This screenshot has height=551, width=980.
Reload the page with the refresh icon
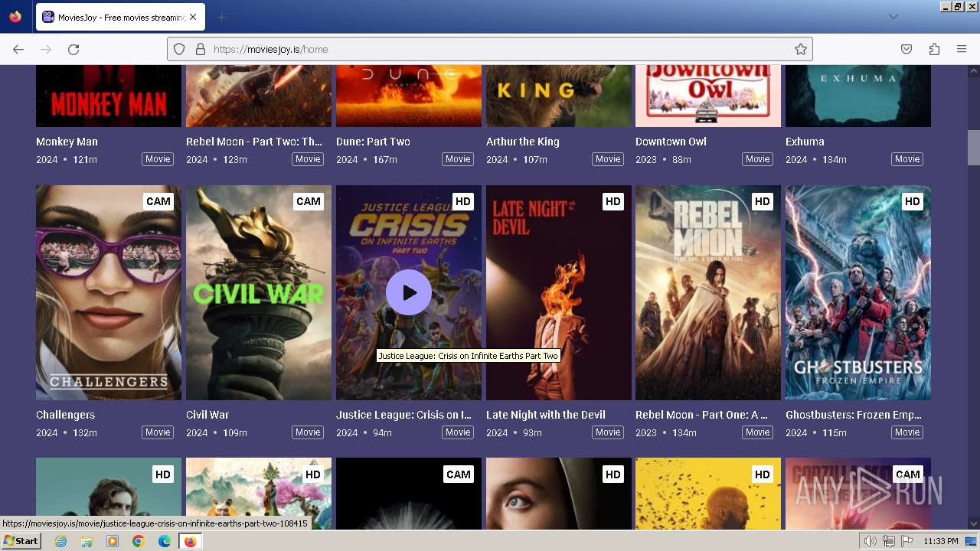point(73,49)
